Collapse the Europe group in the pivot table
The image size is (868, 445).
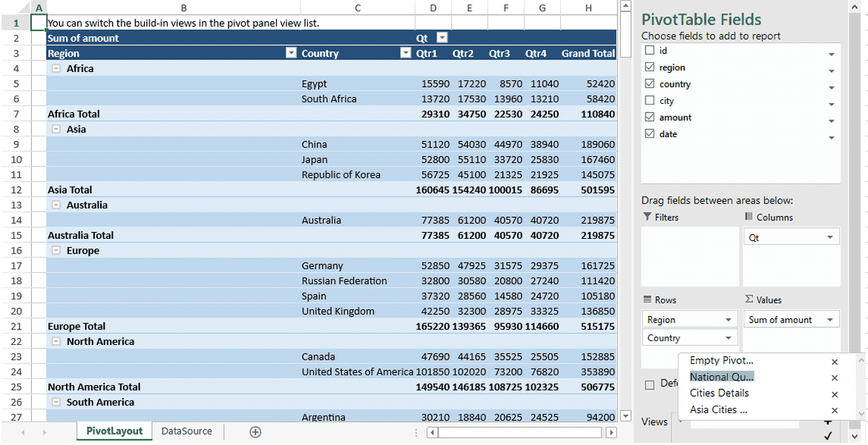pos(57,250)
